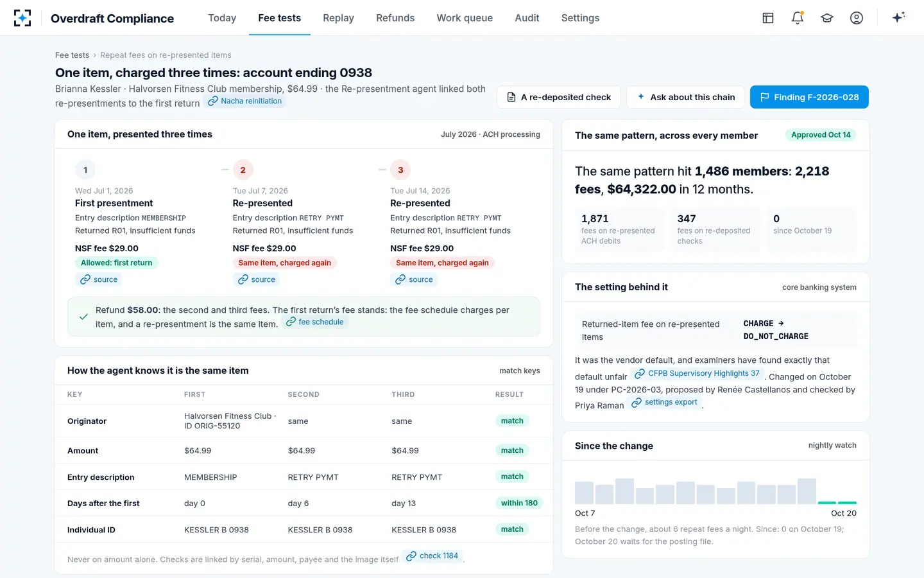924x578 pixels.
Task: Open source link under Jul 14 re-presentment
Action: click(415, 279)
